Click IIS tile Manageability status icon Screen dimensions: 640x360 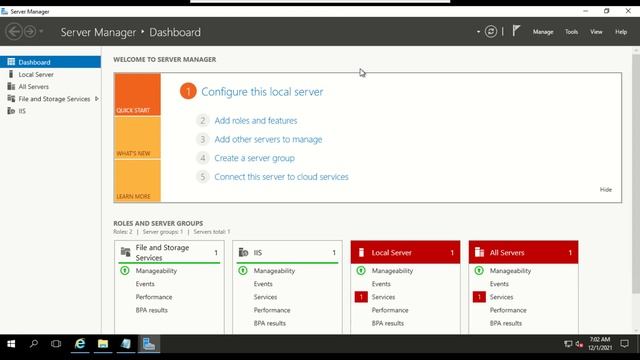click(242, 271)
